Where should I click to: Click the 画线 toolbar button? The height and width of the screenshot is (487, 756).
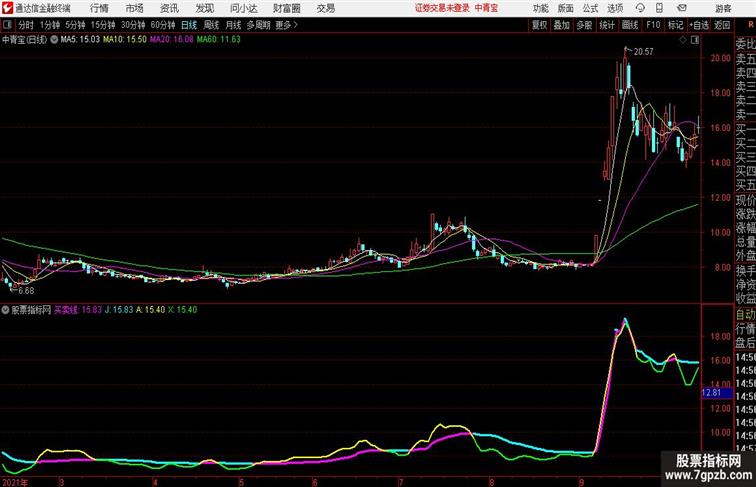[x=630, y=25]
